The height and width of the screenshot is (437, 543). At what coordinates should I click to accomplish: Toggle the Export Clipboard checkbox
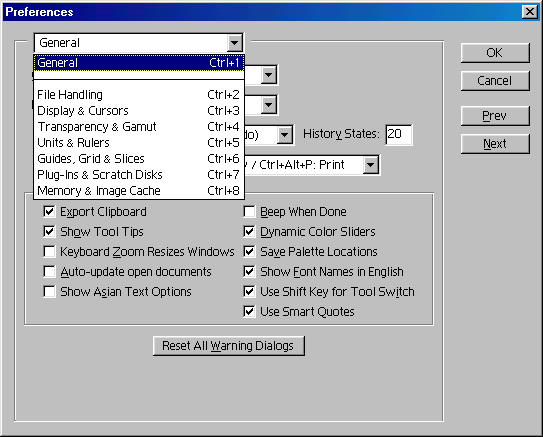tap(49, 211)
